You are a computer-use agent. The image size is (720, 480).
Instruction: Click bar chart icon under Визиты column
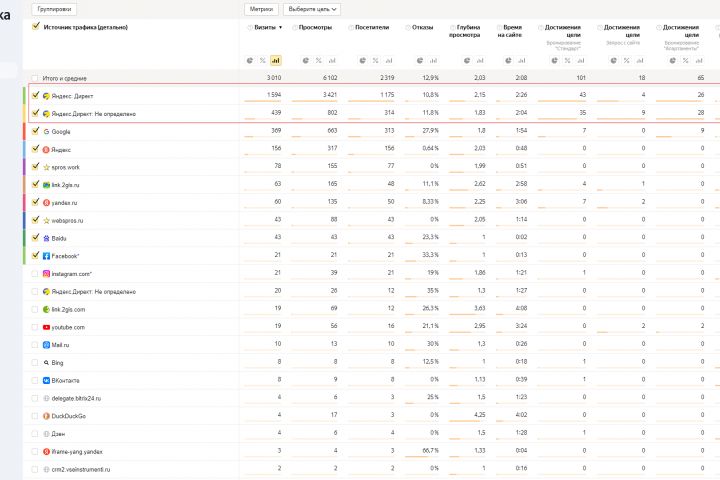pos(275,61)
